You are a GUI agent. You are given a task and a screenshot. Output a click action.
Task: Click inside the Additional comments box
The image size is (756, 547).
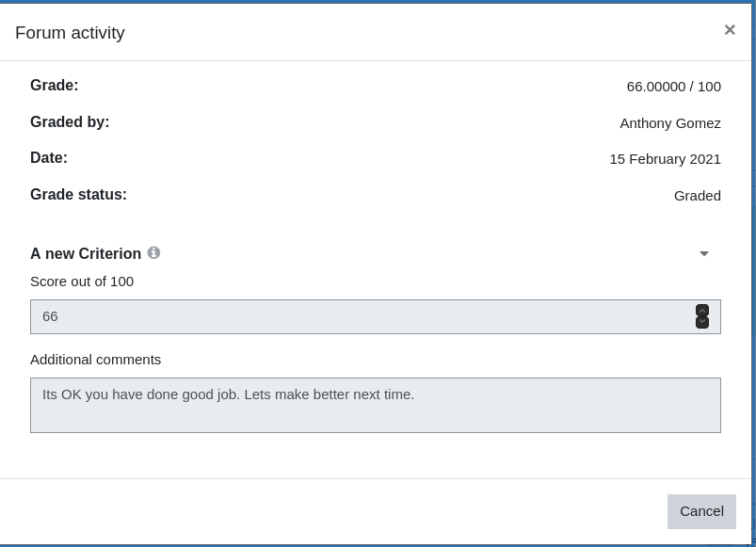pos(375,406)
